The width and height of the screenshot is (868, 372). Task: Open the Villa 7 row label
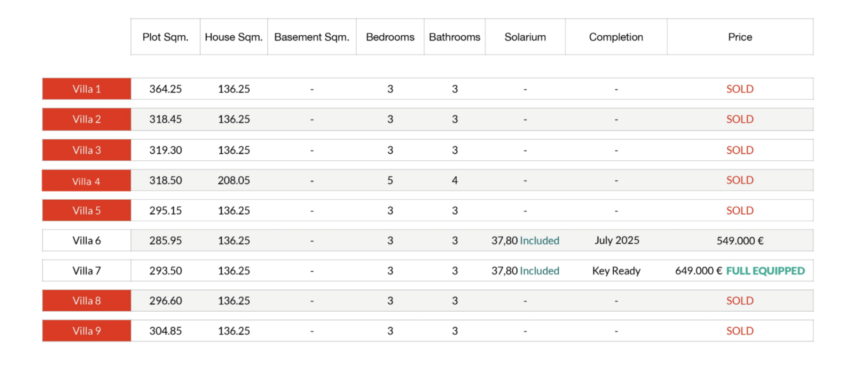[x=87, y=271]
